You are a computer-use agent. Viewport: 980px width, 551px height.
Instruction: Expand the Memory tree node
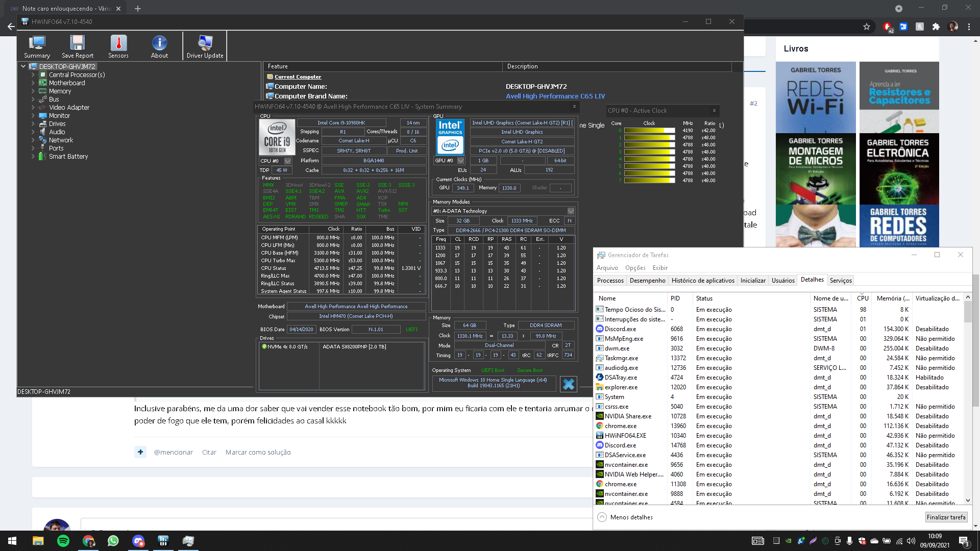point(33,91)
